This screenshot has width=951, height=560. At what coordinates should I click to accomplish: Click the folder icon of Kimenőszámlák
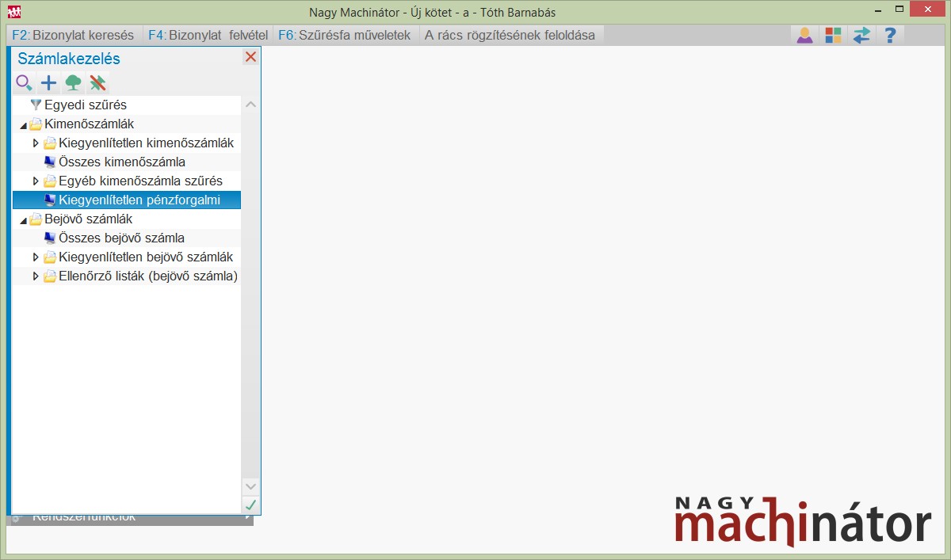(36, 124)
